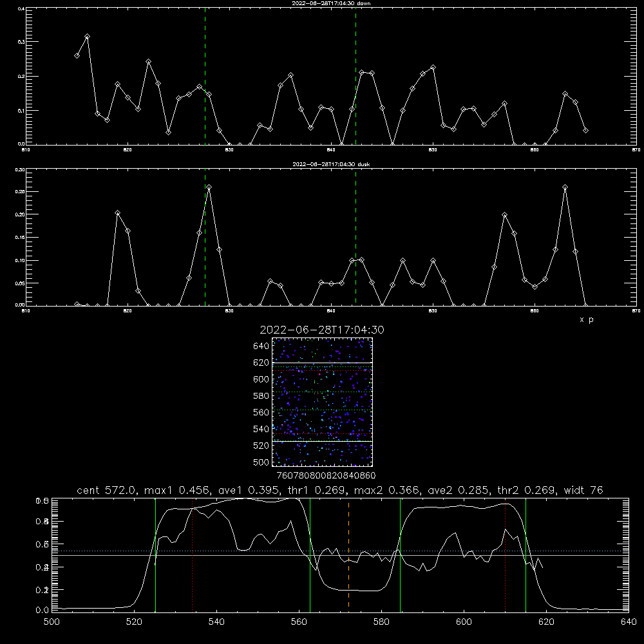Click the crowded x-axis tick labels beneath the image panel

[x=326, y=476]
